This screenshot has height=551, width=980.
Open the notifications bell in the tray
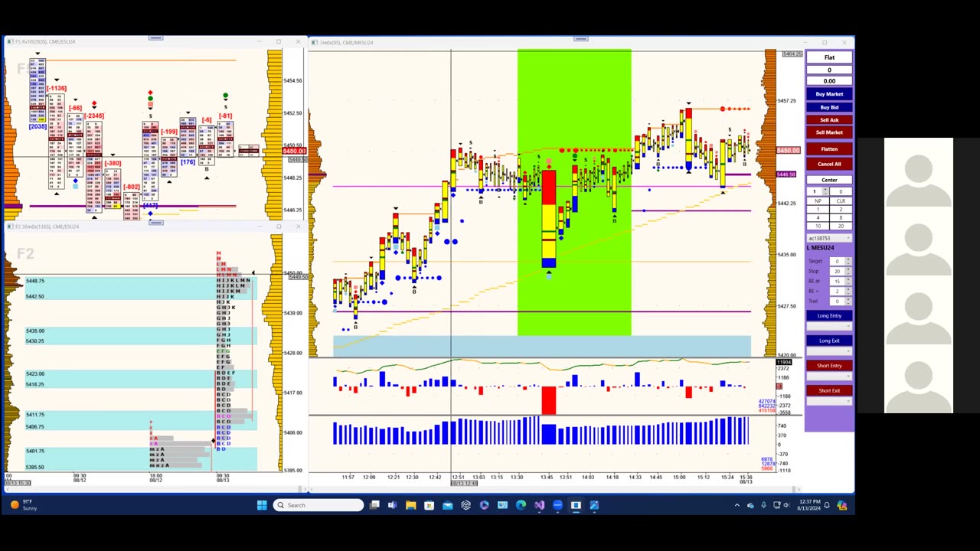coord(827,505)
